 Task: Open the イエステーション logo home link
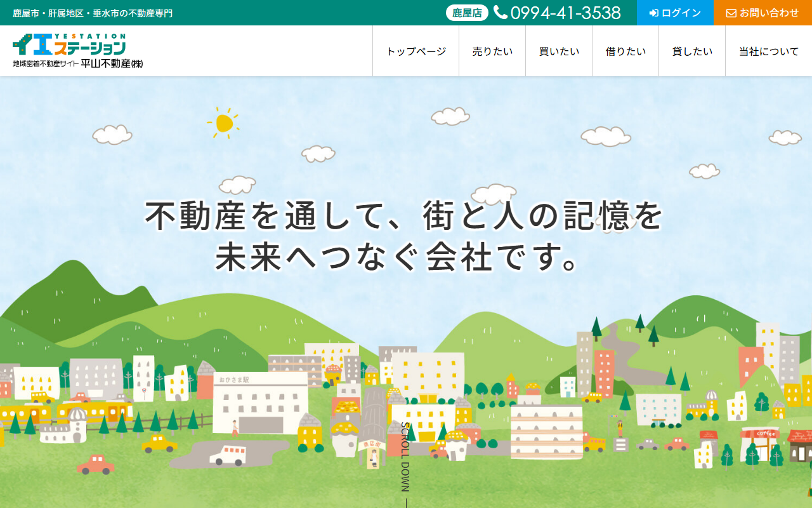(77, 51)
